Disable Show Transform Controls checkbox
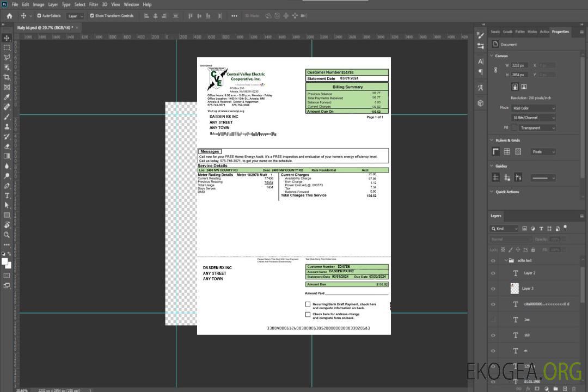Image resolution: width=588 pixels, height=392 pixels. pyautogui.click(x=91, y=16)
